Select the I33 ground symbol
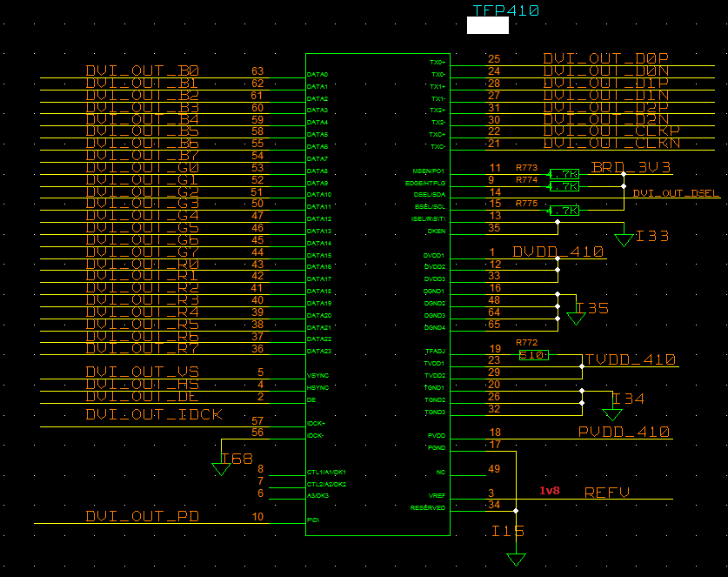The image size is (728, 577). (623, 239)
